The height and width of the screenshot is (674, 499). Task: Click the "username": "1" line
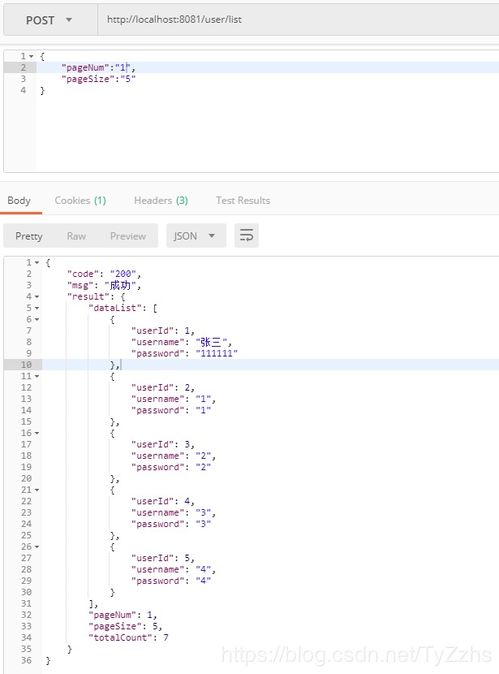(x=174, y=399)
